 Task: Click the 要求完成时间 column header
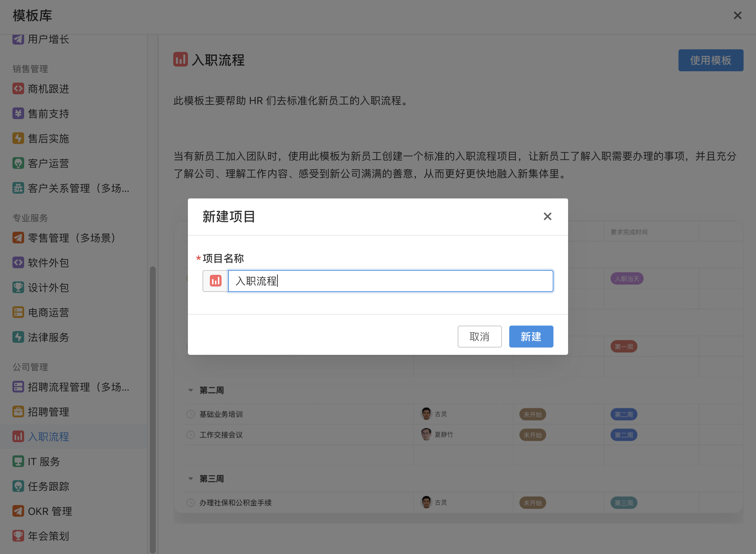pyautogui.click(x=629, y=232)
